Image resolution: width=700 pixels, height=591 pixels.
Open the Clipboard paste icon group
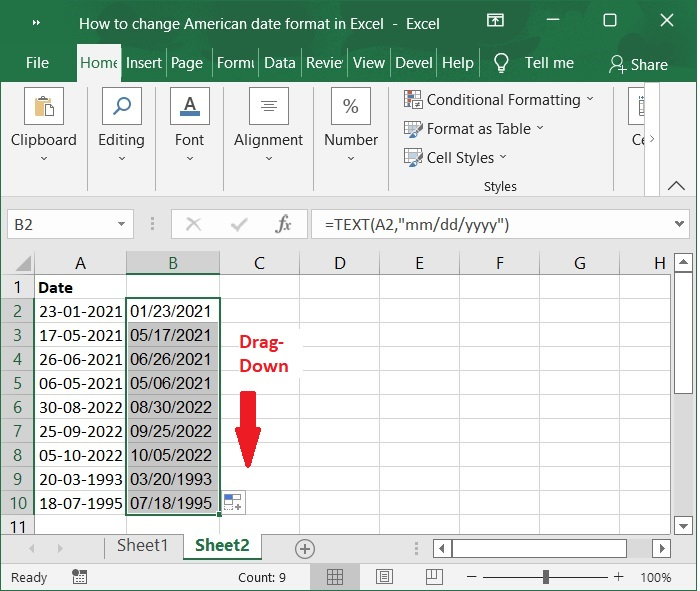pos(44,106)
